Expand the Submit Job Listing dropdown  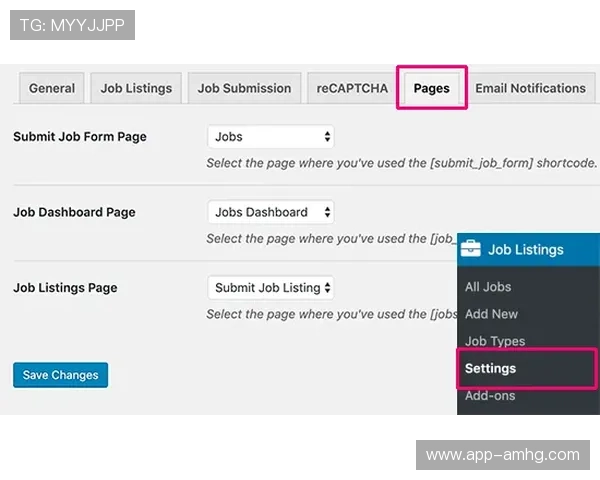pyautogui.click(x=271, y=288)
